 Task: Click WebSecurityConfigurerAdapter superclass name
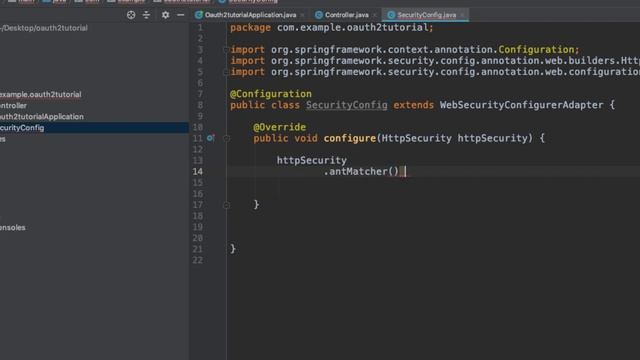[521, 105]
